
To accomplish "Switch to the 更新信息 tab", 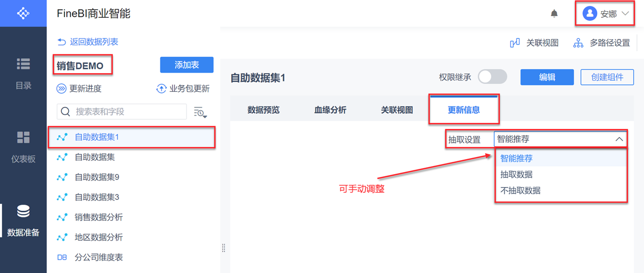I will click(x=464, y=110).
